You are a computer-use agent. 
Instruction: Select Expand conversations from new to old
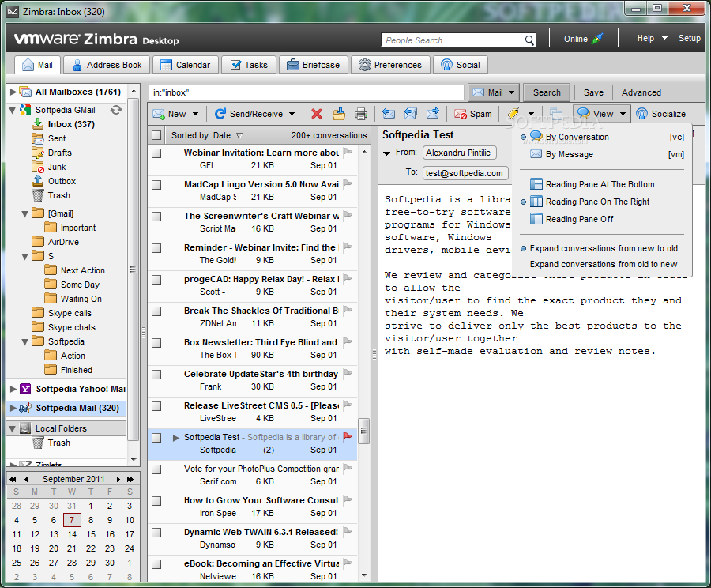click(x=602, y=248)
